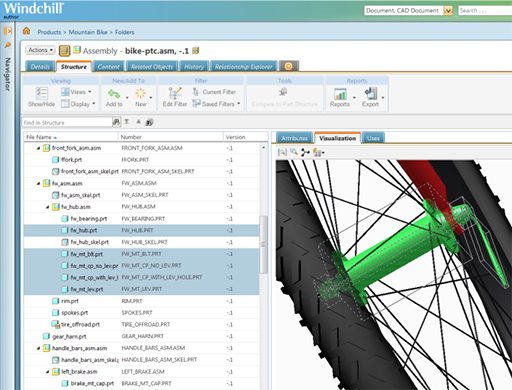Open the Navigator pin icon in the sidebar
The width and height of the screenshot is (512, 390).
(x=8, y=45)
